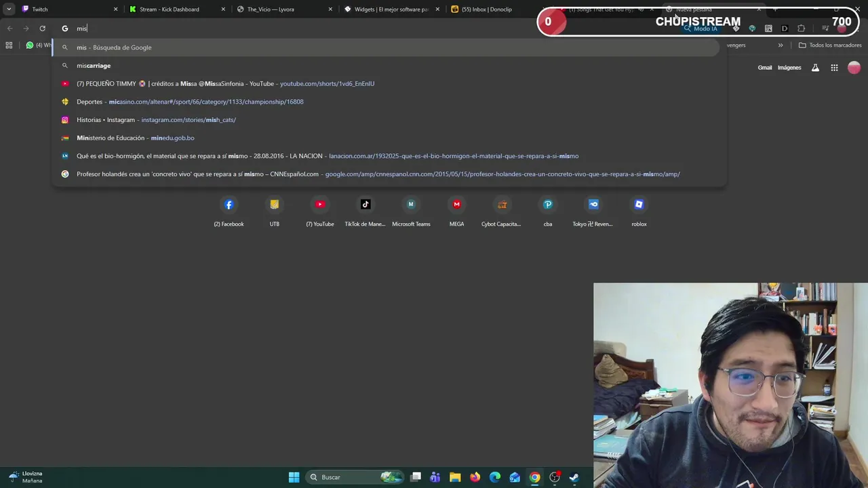This screenshot has height=488, width=868.
Task: Open the bookmarks bar apps grid
Action: pos(9,45)
